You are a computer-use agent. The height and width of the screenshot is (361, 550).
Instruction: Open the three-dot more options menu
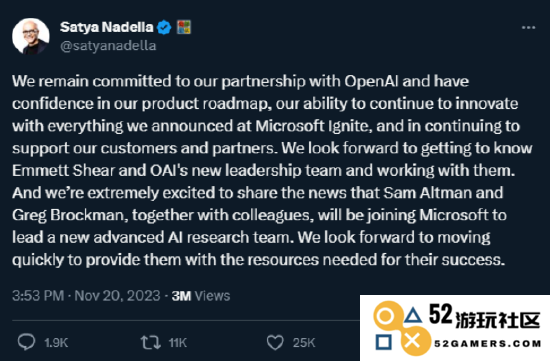528,27
